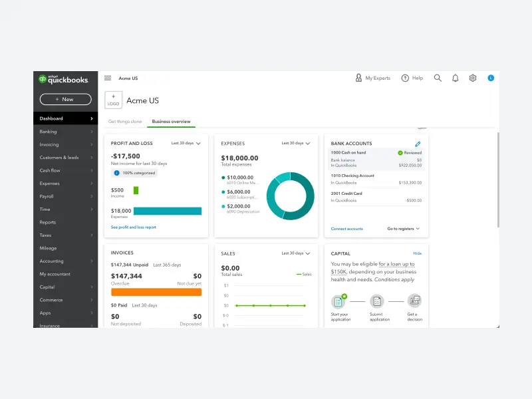
Task: Open Go to registers dropdown
Action: 404,229
